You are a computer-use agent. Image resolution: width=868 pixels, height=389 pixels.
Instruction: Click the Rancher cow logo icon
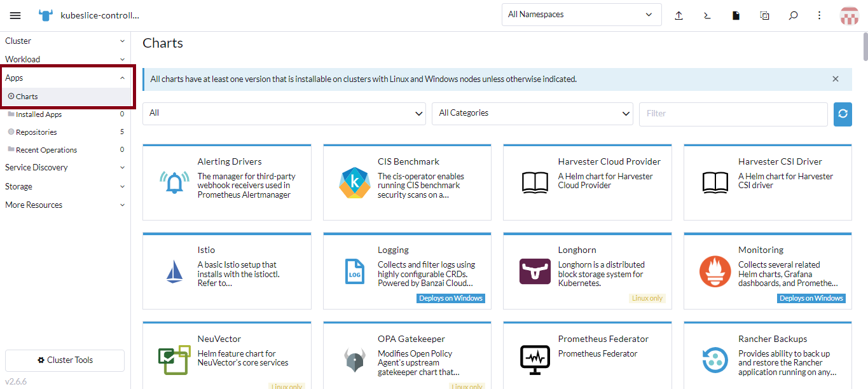coord(46,15)
